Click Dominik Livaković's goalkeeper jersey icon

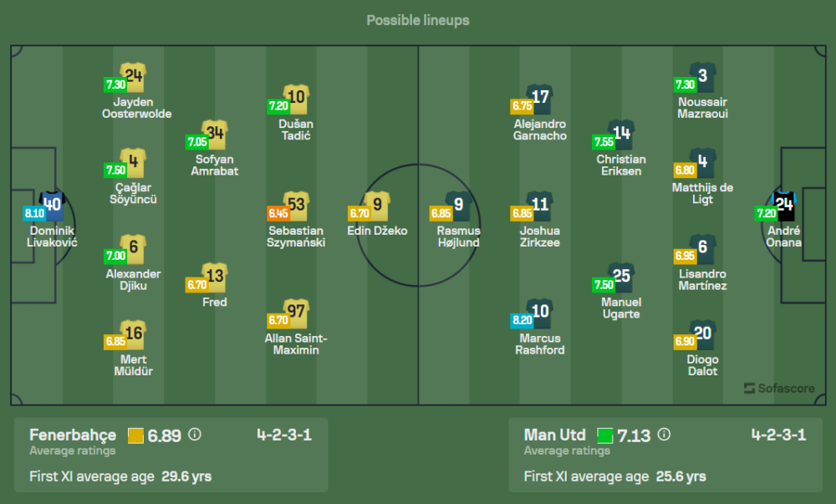click(52, 205)
